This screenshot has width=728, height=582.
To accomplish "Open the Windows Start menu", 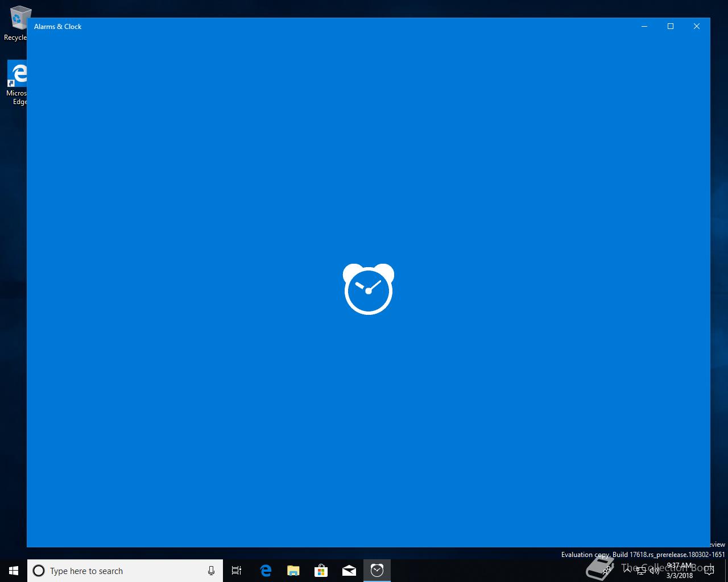I will pos(14,571).
